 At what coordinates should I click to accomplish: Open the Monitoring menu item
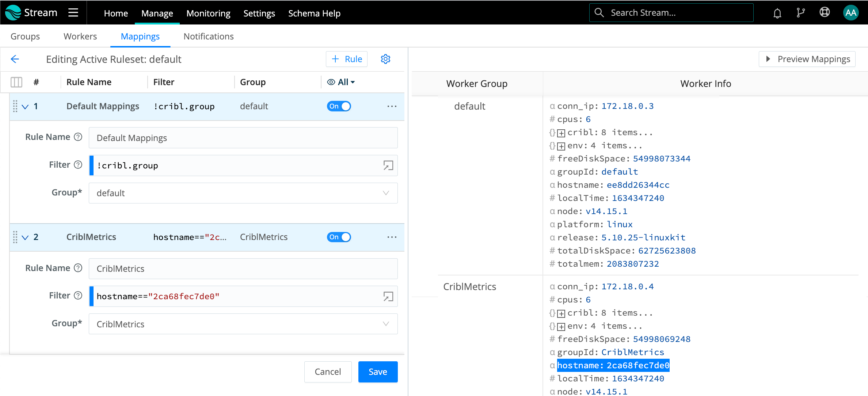coord(208,13)
